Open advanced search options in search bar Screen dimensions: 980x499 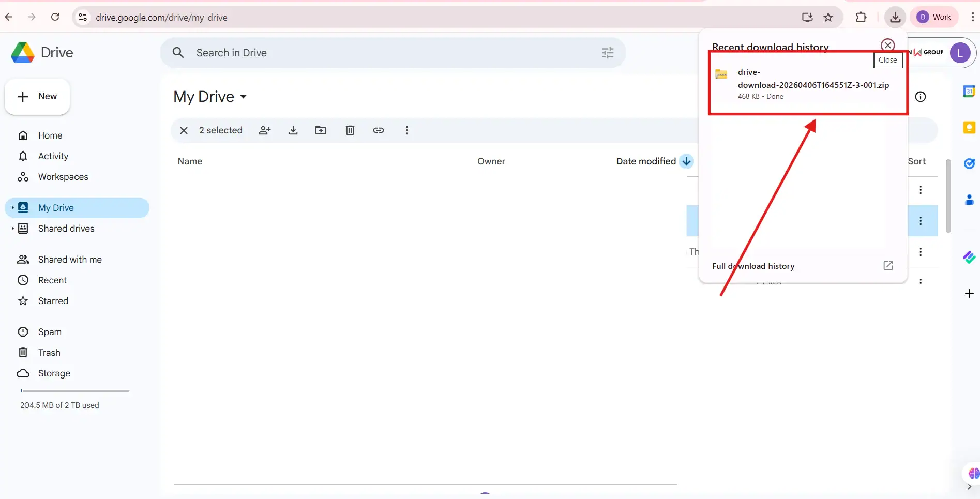(607, 52)
